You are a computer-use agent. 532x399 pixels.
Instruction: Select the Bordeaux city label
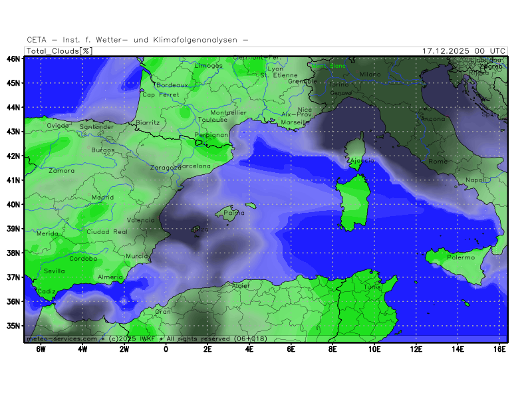click(172, 85)
